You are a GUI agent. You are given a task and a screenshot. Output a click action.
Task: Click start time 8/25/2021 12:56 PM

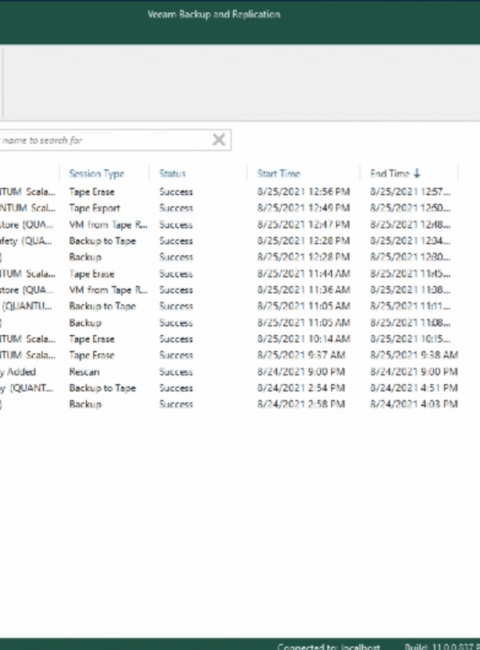coord(303,192)
